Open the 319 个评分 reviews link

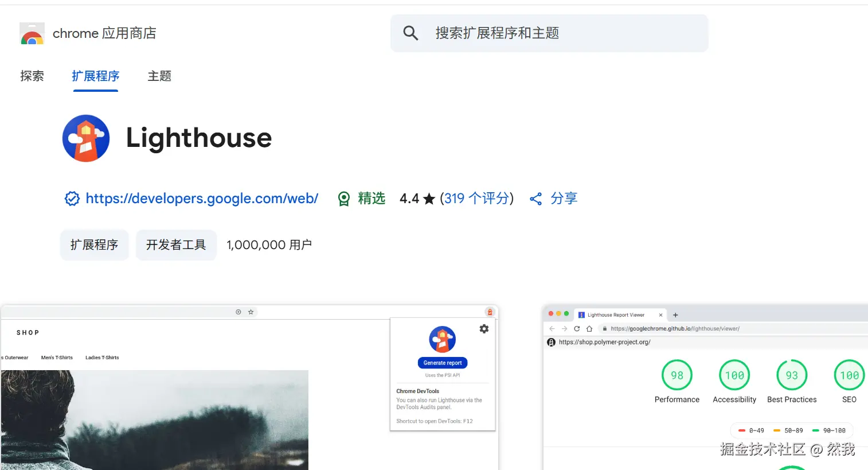click(x=476, y=199)
